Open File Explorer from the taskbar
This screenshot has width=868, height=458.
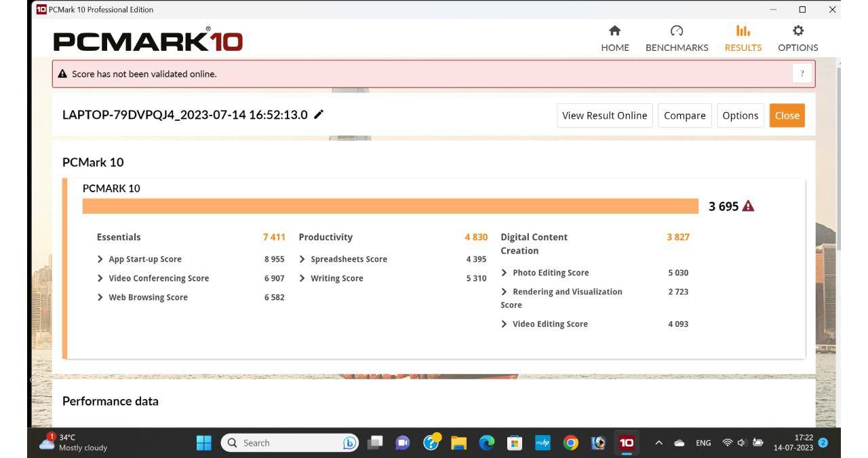(459, 443)
